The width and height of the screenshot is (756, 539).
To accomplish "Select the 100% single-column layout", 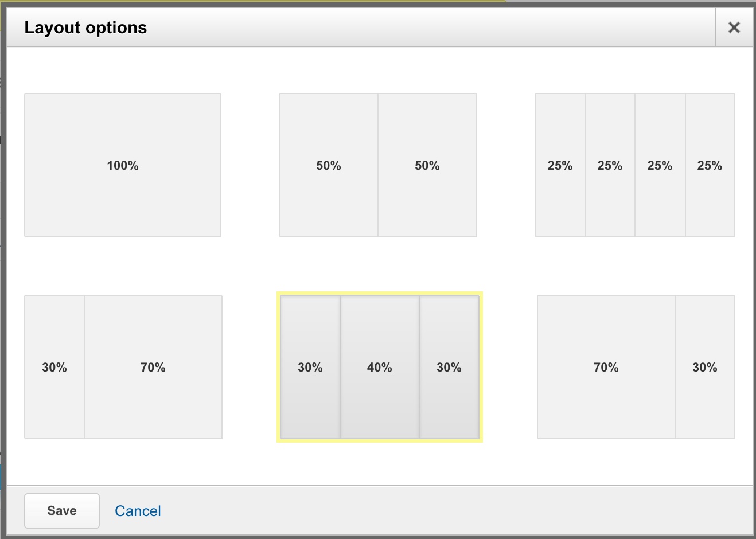I will tap(123, 165).
